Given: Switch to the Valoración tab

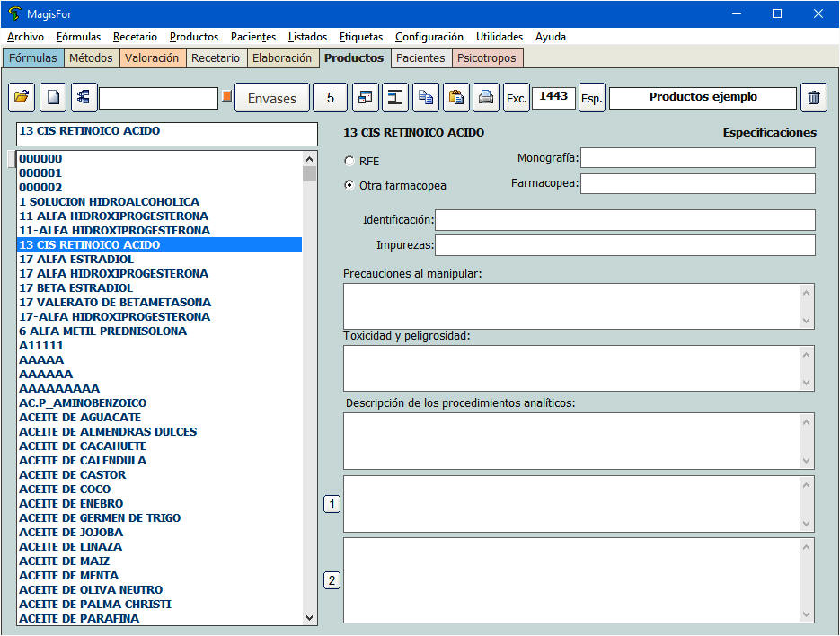Looking at the screenshot, I should [x=152, y=57].
